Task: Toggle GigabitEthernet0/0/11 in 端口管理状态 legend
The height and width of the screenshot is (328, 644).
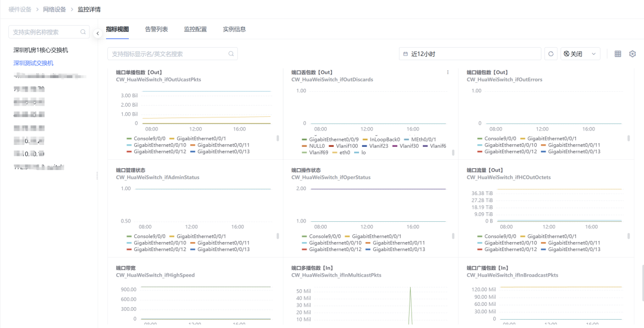Action: [219, 243]
